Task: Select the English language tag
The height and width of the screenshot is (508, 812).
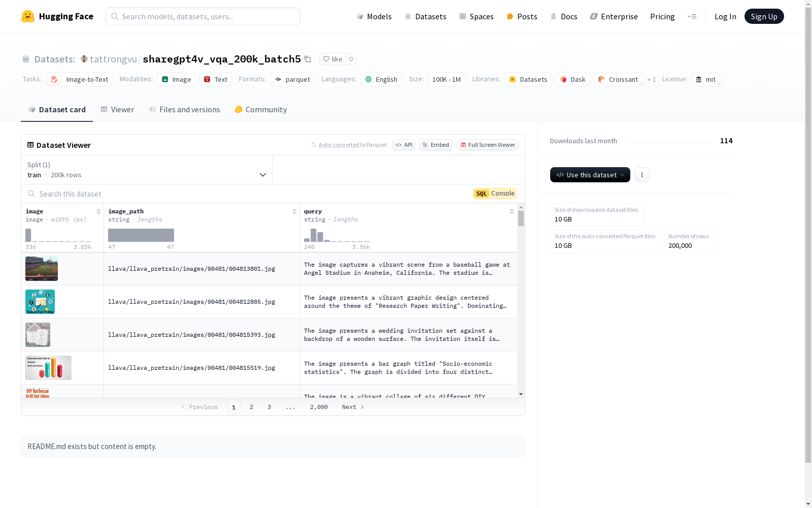Action: click(x=381, y=79)
